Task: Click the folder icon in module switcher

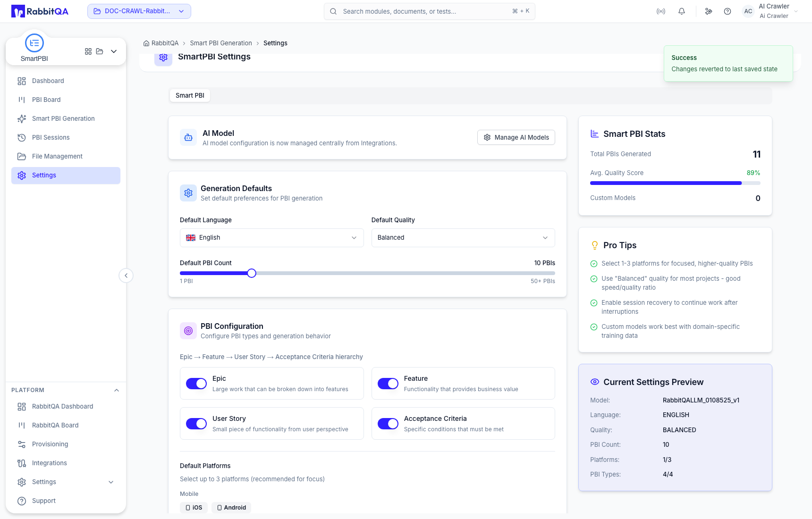Action: [x=100, y=51]
